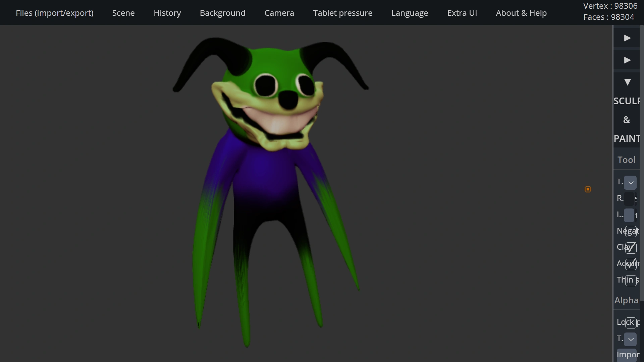Open the Background settings
Image resolution: width=644 pixels, height=362 pixels.
click(x=222, y=13)
